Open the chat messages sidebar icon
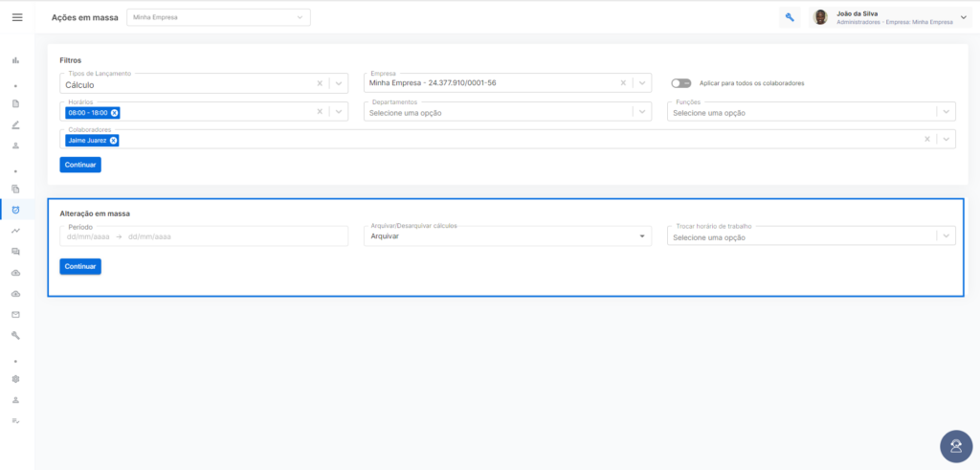This screenshot has height=470, width=980. pyautogui.click(x=15, y=251)
